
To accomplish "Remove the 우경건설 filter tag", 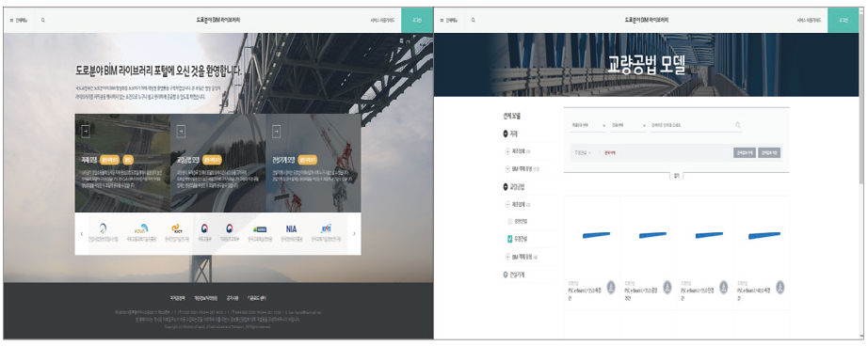I will point(590,152).
